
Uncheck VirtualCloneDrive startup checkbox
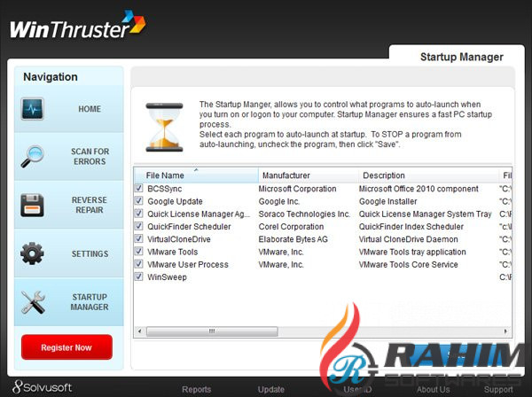coord(139,238)
